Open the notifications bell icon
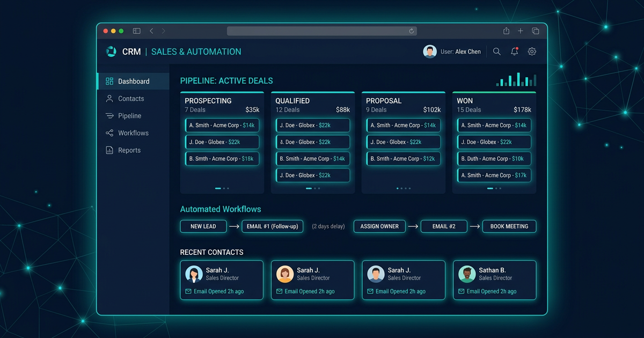 (x=514, y=52)
